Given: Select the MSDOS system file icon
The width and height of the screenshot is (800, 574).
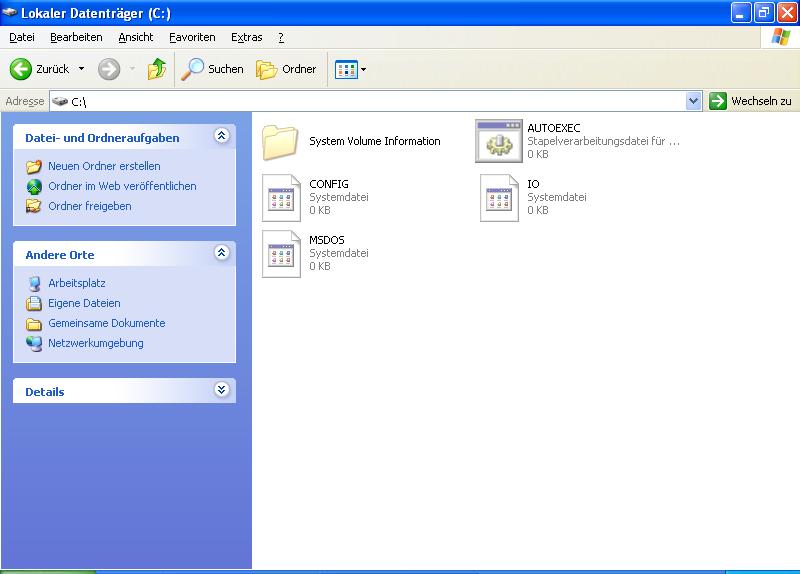Looking at the screenshot, I should pyautogui.click(x=281, y=254).
